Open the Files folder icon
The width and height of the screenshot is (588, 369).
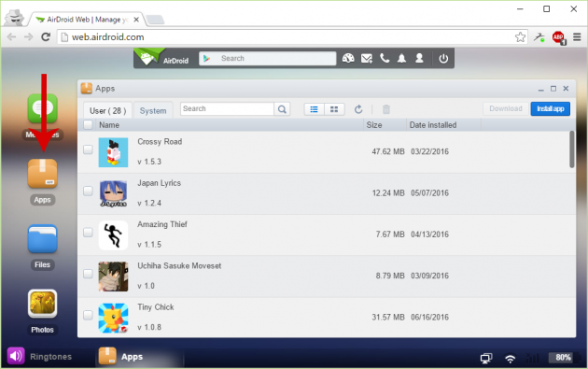click(42, 239)
